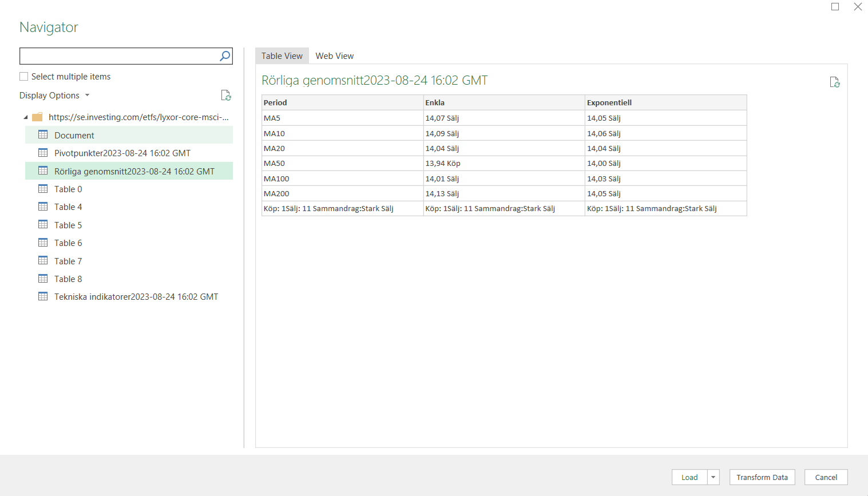Click the preview refresh icon at top right
The width and height of the screenshot is (868, 496).
click(x=835, y=82)
